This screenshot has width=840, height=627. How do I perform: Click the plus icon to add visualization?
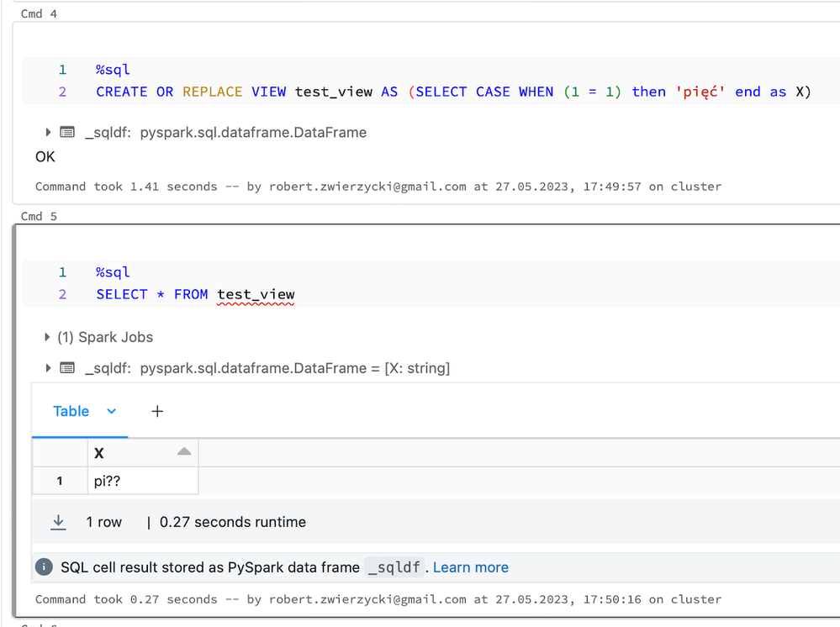[x=157, y=411]
